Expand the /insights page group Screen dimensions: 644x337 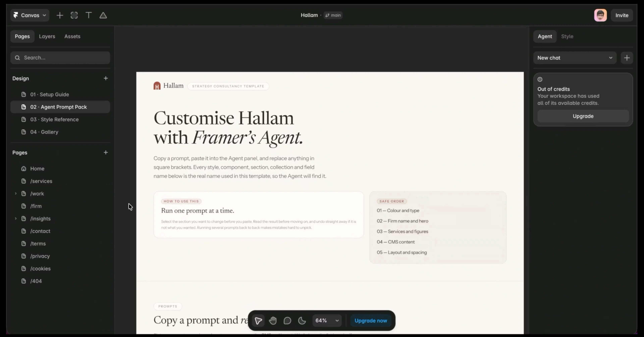(x=15, y=218)
